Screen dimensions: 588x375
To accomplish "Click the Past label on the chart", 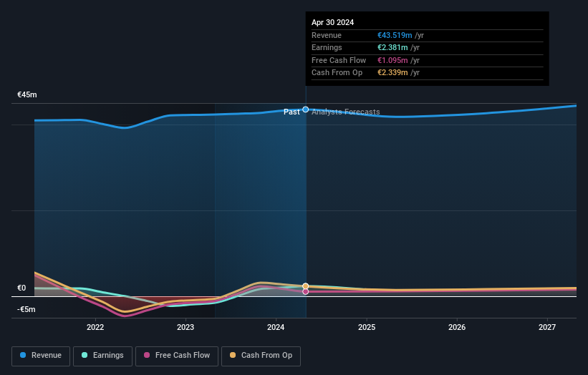I will (291, 112).
